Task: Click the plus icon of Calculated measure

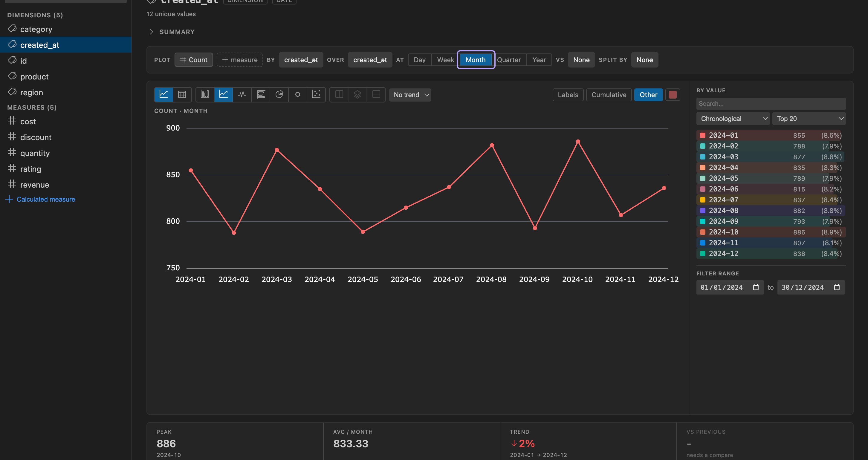Action: pos(10,199)
